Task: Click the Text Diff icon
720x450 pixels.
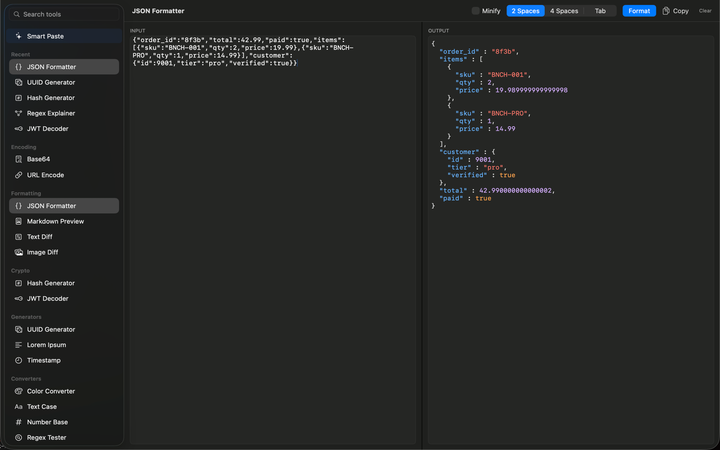Action: tap(18, 236)
